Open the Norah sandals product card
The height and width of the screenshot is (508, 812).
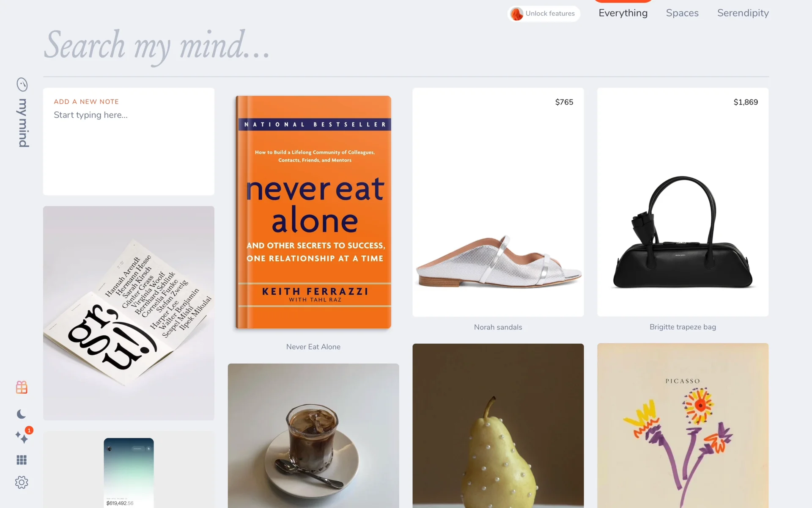coord(498,202)
